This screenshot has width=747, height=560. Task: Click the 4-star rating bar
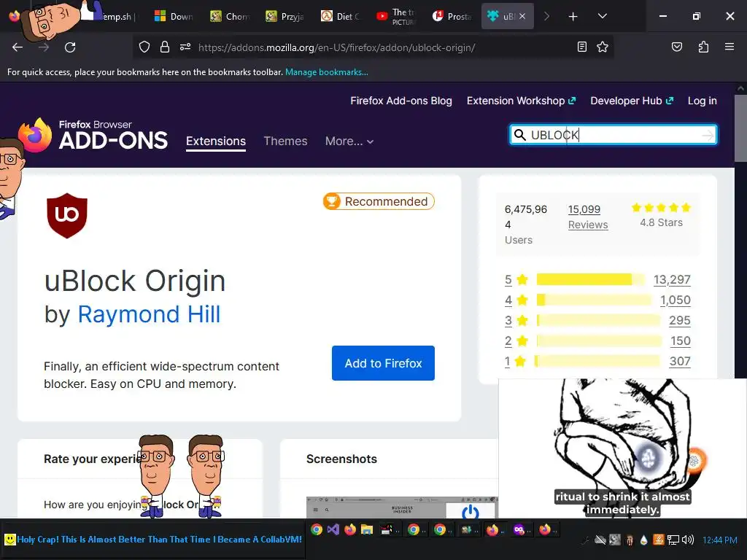pos(594,300)
